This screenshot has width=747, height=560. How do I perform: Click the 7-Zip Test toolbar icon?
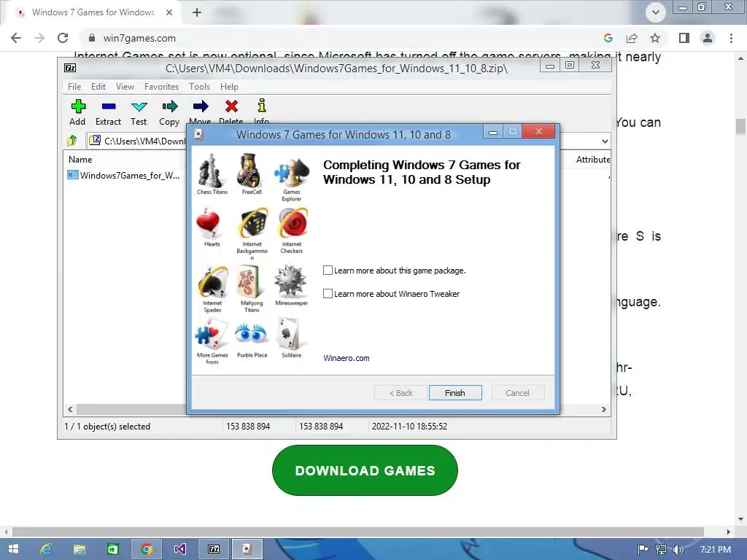[x=139, y=106]
